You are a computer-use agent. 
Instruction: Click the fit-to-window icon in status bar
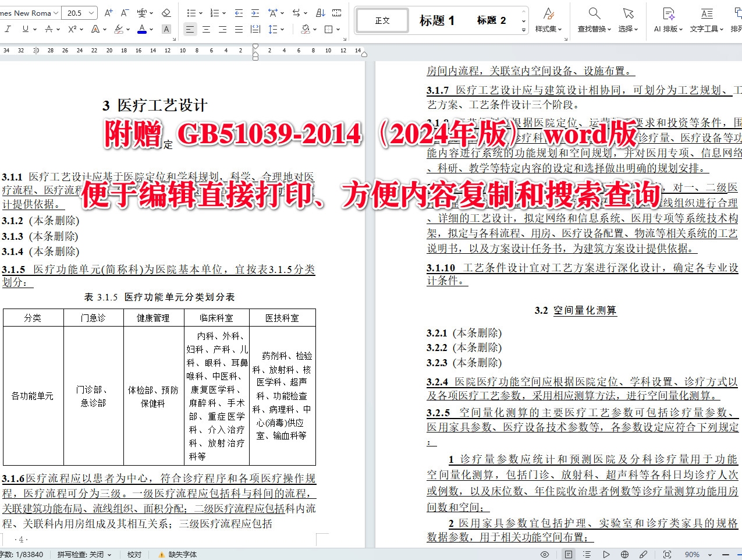click(x=667, y=554)
